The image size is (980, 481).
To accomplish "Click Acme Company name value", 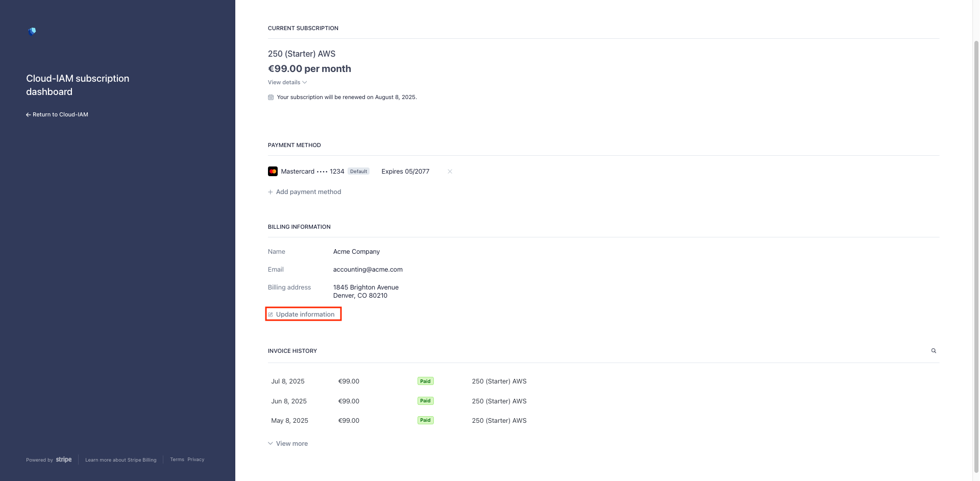I will [x=356, y=252].
